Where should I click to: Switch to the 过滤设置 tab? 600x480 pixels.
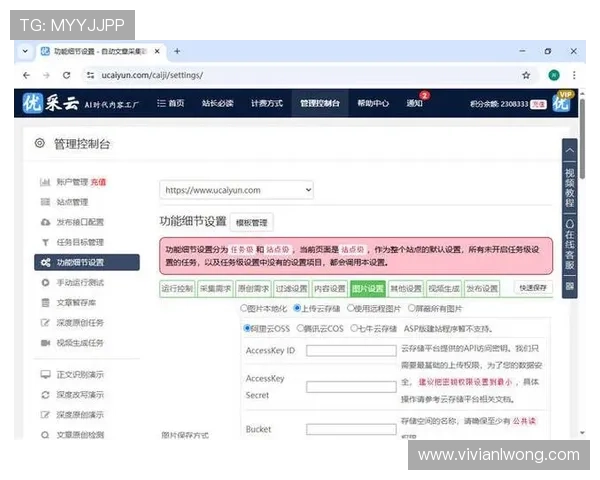coord(292,288)
